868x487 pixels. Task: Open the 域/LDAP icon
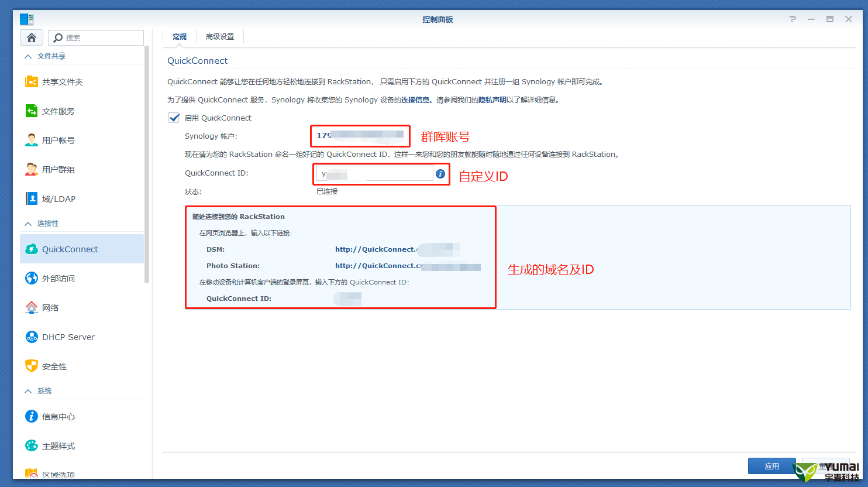pyautogui.click(x=32, y=198)
